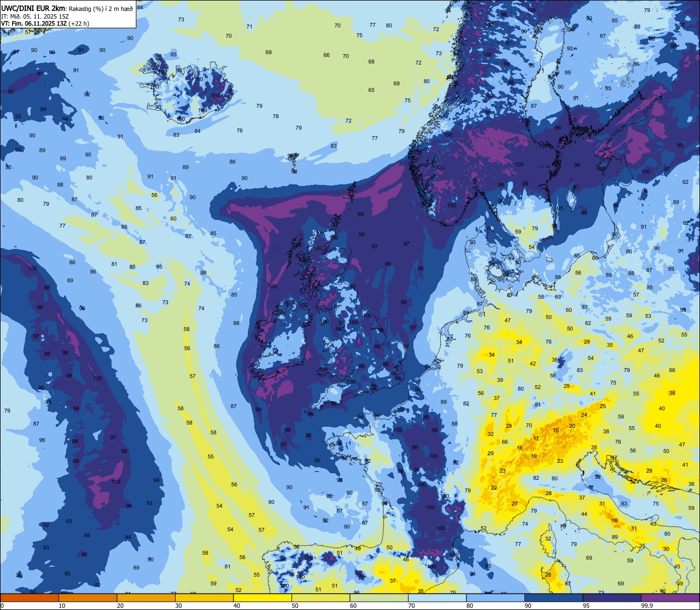Click the 20–30% amber legend swatch
The image size is (700, 610).
pyautogui.click(x=145, y=598)
